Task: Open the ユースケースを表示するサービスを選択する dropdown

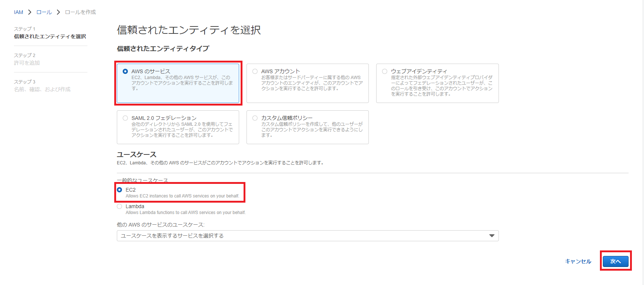Action: tap(307, 236)
